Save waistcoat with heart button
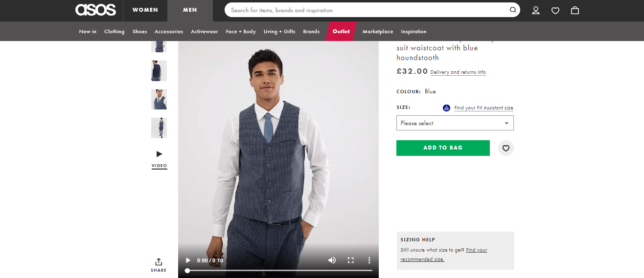 click(506, 148)
